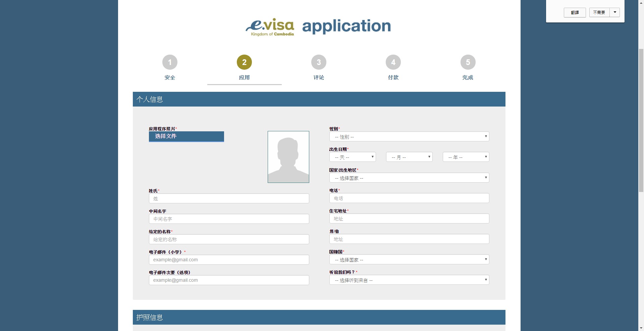
Task: Open the birth day 天 dropdown
Action: (353, 157)
